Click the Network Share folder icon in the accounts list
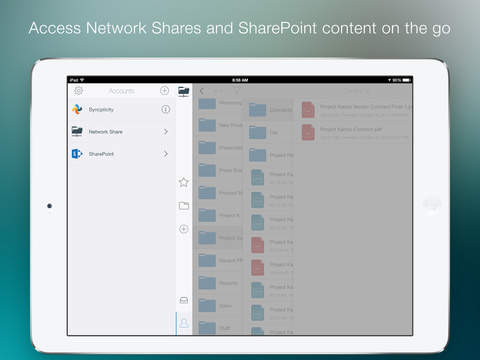 point(77,132)
